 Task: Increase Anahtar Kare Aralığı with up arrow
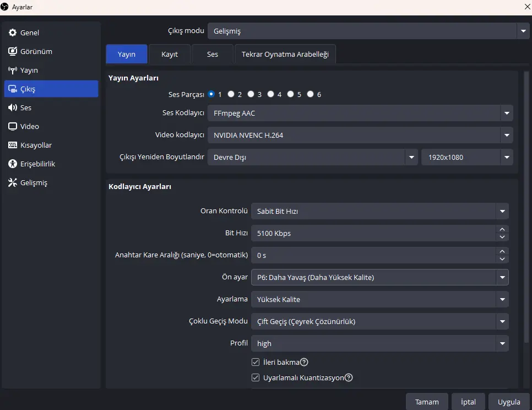(502, 251)
